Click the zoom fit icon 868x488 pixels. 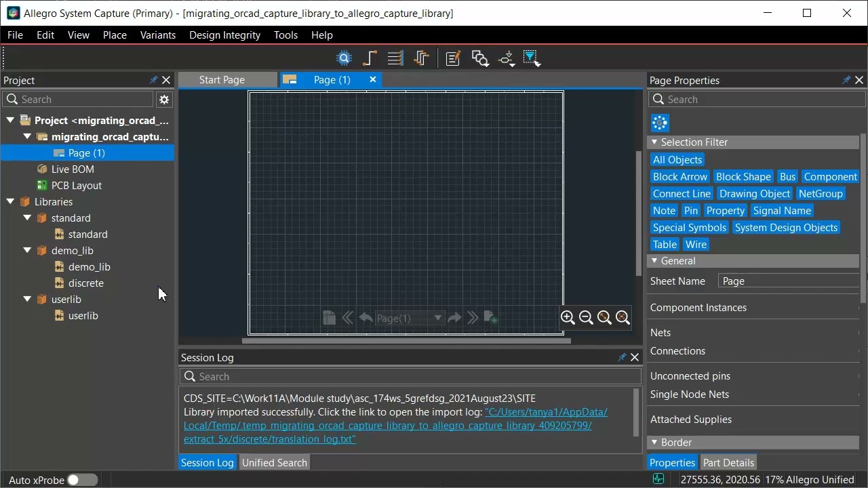[604, 317]
